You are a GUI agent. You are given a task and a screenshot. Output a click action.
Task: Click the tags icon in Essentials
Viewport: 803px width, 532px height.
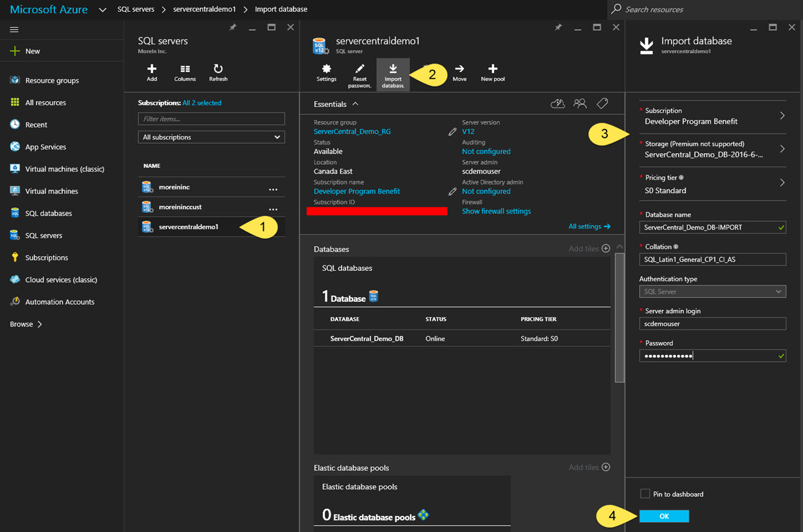pyautogui.click(x=602, y=104)
